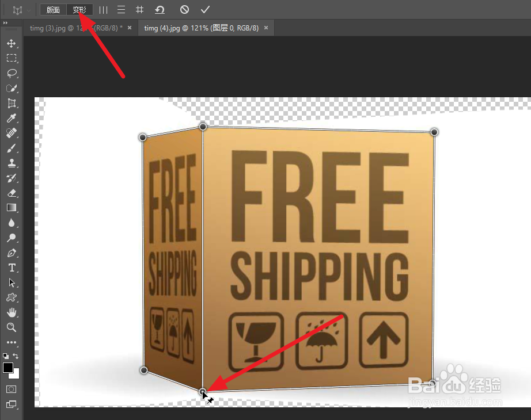Automatically straighten near vertical lines

pos(103,10)
